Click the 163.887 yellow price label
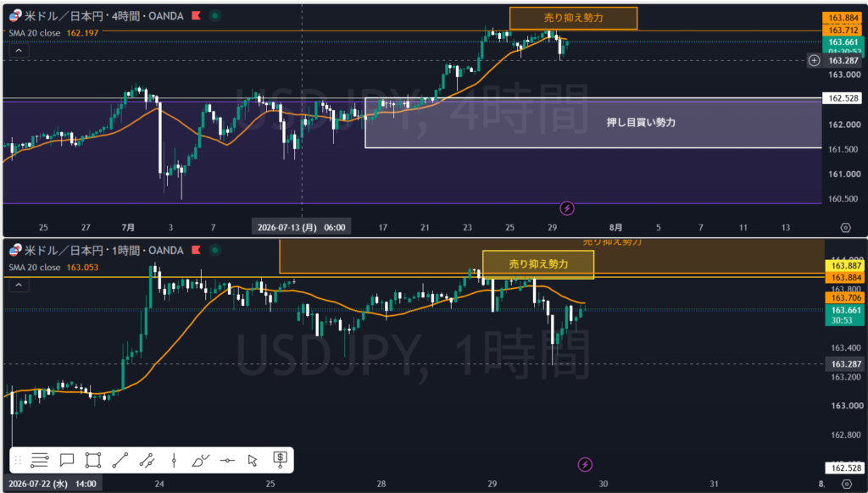 point(845,266)
